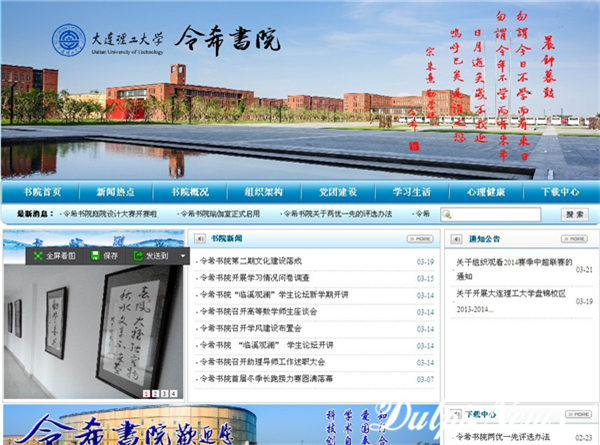
Task: Select slideshow page 1 indicator
Action: [146, 393]
